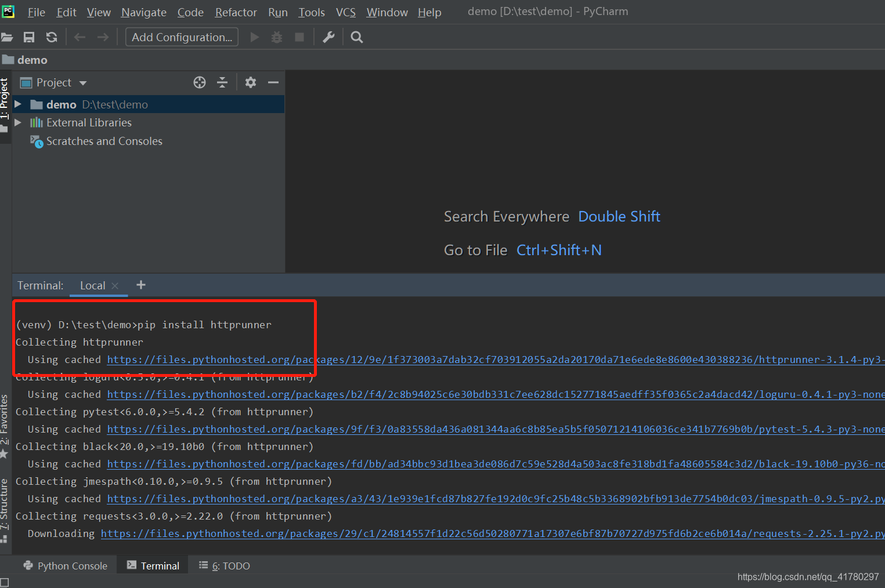Viewport: 885px width, 588px height.
Task: Click the demo folder breadcrumb
Action: pyautogui.click(x=25, y=60)
